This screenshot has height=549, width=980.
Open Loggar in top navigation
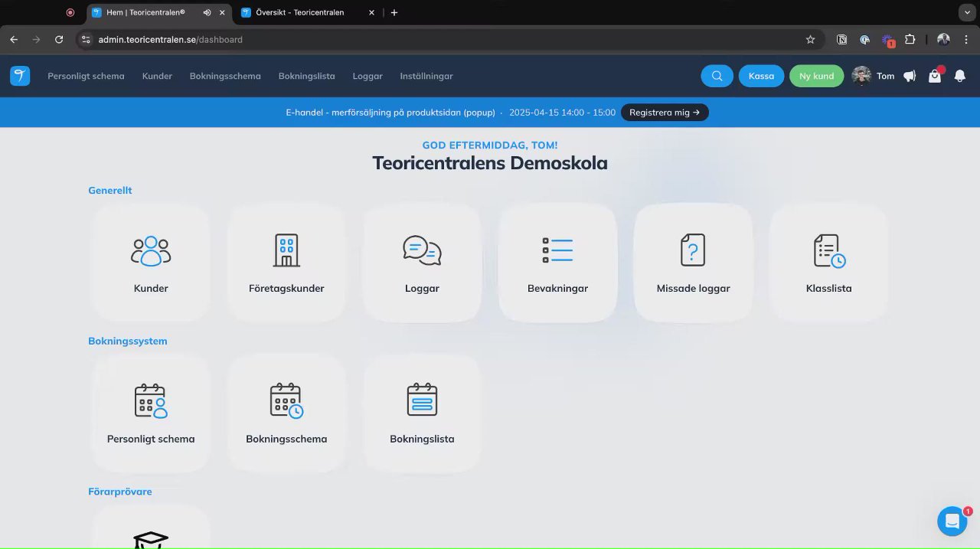point(367,76)
